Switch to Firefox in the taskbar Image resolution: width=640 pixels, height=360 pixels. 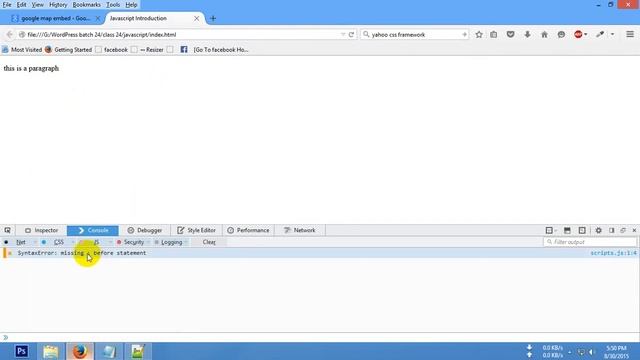80,351
